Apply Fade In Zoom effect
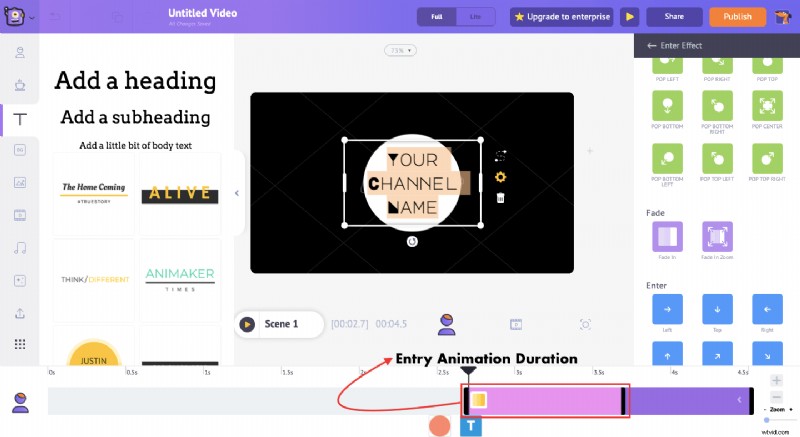 coord(717,237)
